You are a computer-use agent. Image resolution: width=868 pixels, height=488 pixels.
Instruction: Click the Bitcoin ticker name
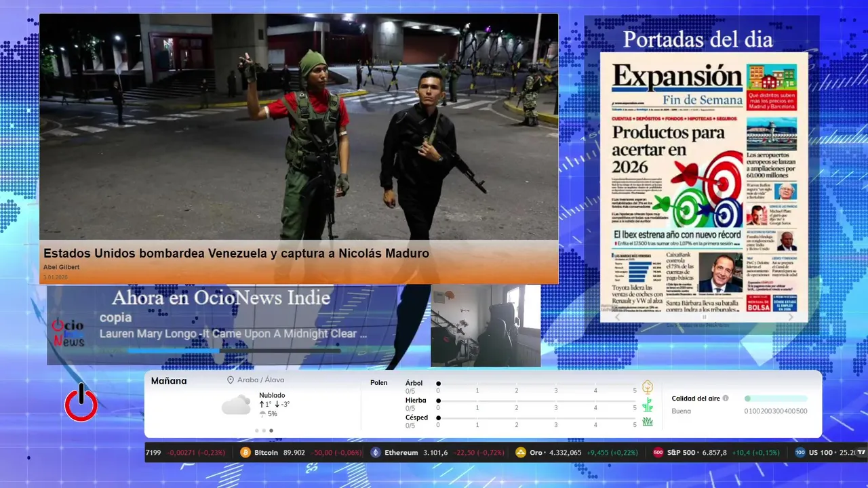point(266,453)
